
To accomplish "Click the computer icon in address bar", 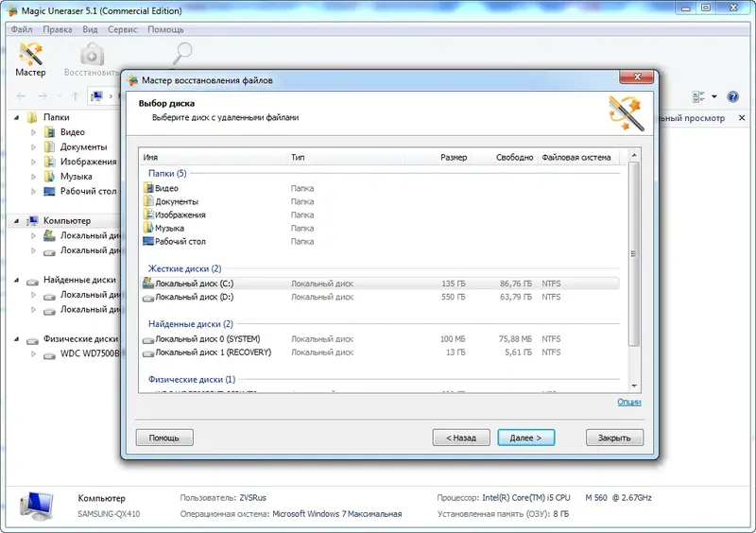I will click(x=97, y=96).
